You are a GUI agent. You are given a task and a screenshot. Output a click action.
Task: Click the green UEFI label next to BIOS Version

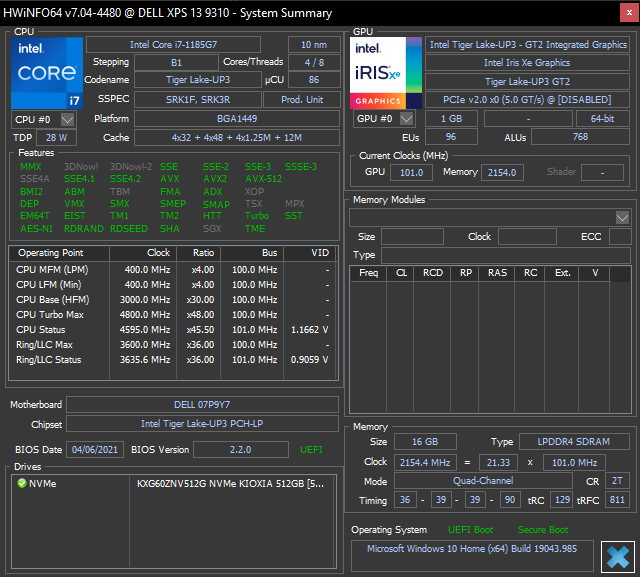tap(312, 450)
